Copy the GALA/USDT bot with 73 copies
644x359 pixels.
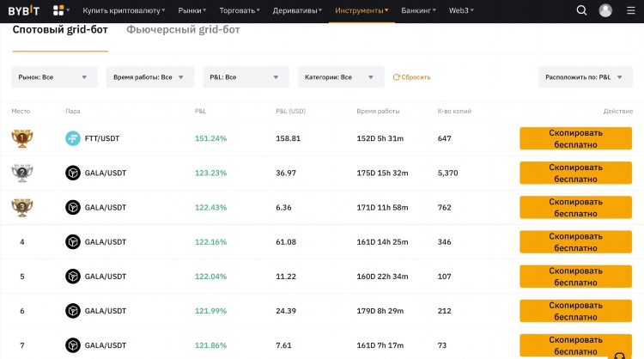pos(575,345)
